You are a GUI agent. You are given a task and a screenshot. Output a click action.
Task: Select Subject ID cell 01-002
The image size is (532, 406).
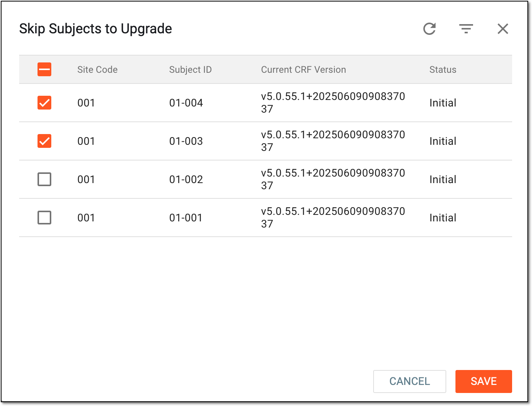click(186, 179)
